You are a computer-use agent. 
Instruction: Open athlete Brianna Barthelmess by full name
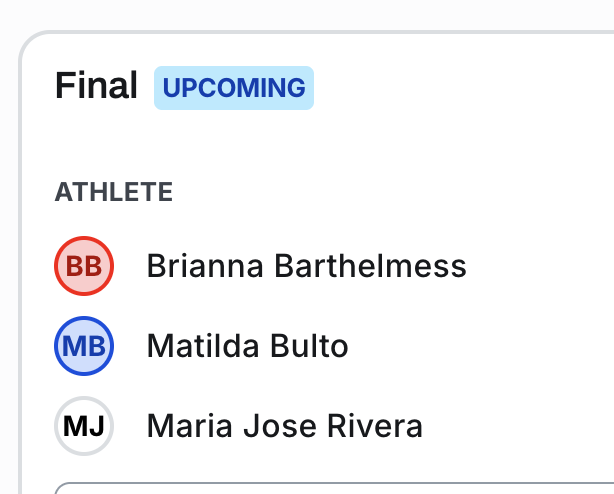(x=306, y=266)
